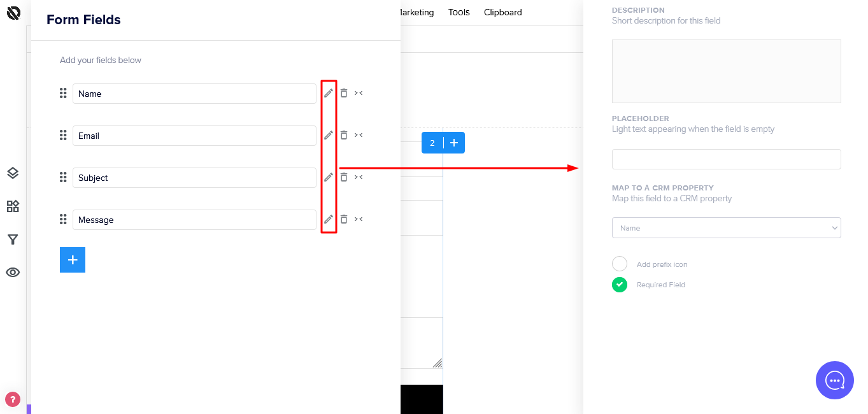Click the collapse arrows icon beside Message field
The image size is (868, 414).
point(359,219)
